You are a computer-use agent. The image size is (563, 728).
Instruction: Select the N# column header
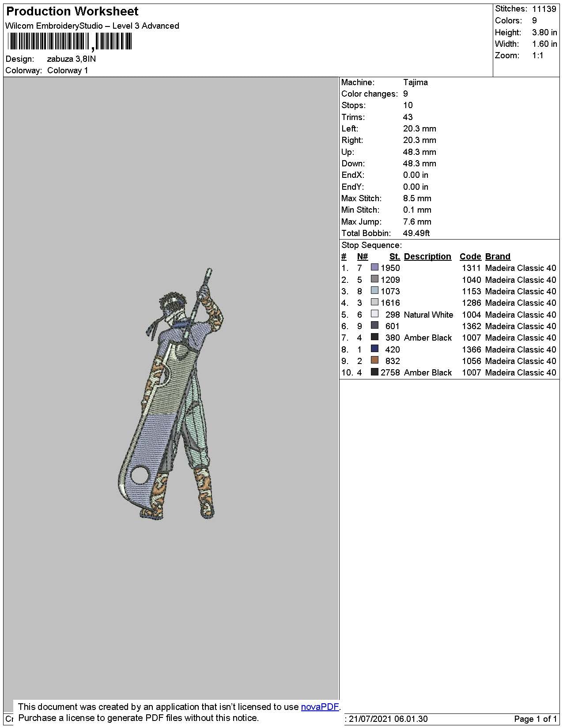(363, 256)
